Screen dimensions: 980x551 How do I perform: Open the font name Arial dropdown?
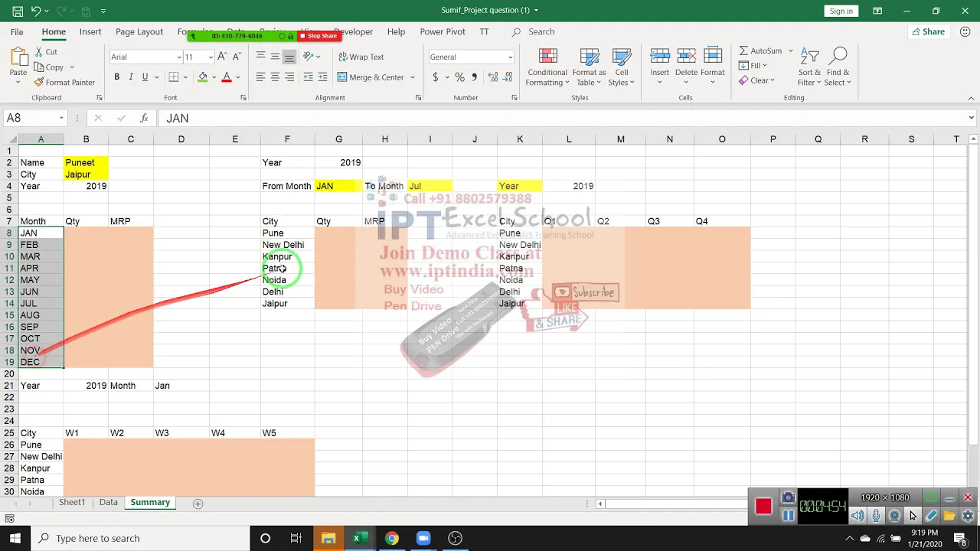click(x=178, y=57)
